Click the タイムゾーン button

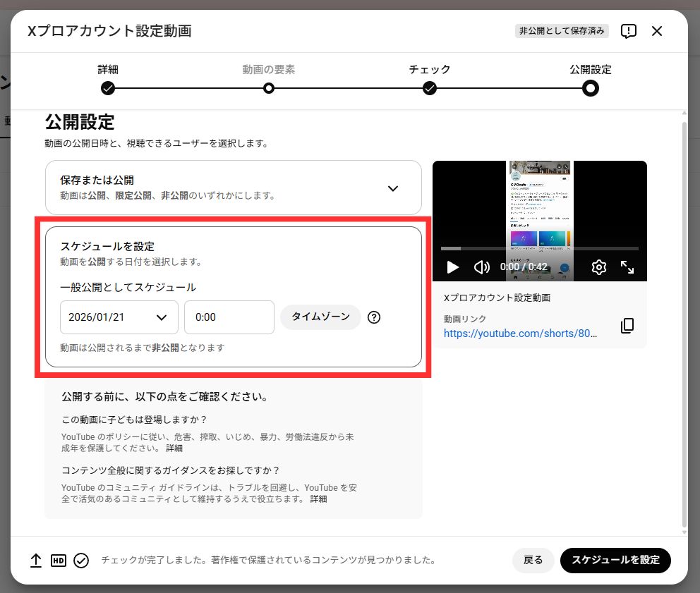(x=320, y=317)
